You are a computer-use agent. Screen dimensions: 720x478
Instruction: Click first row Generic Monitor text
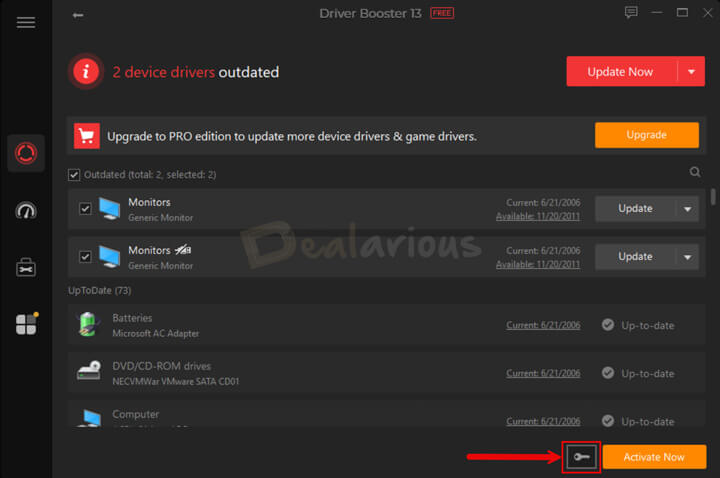[160, 218]
